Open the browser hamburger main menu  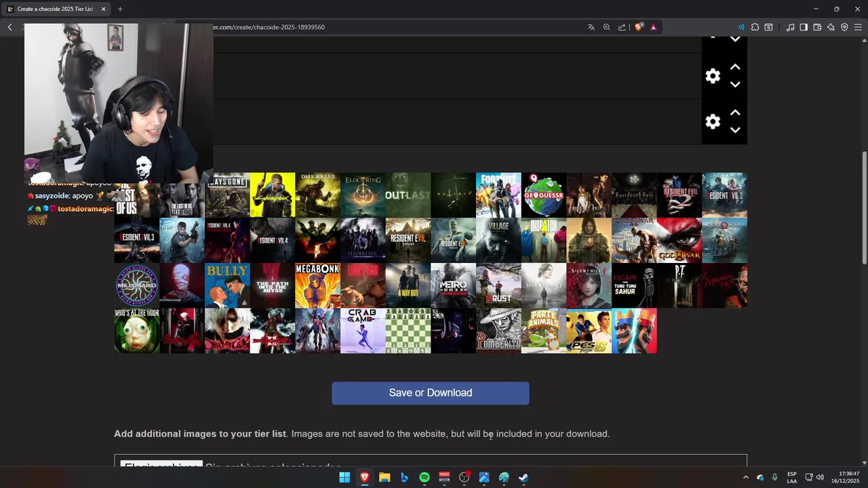(x=858, y=27)
